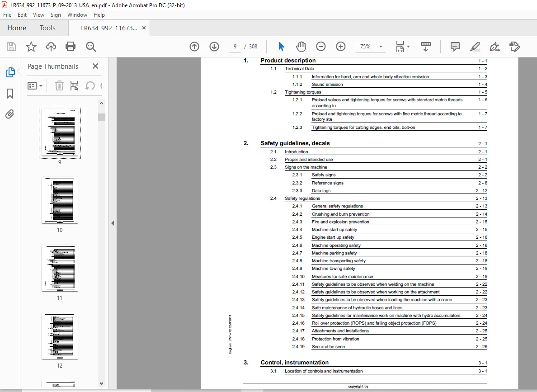Toggle the Page Thumbnails sidebar button
Image resolution: width=537 pixels, height=392 pixels.
pos(10,72)
